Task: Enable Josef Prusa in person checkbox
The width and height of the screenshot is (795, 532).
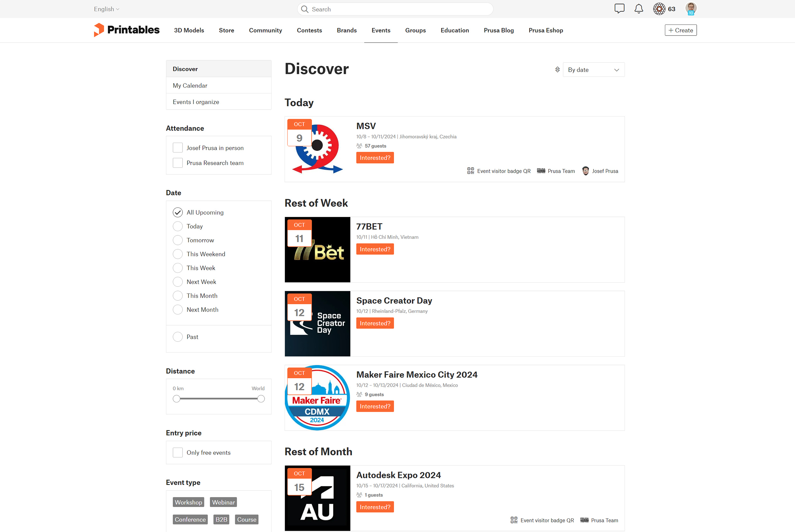Action: pyautogui.click(x=178, y=148)
